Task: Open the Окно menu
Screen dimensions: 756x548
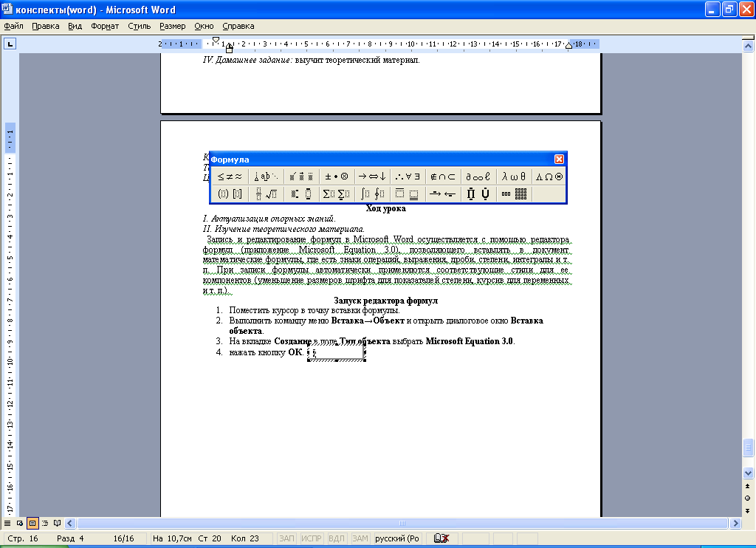Action: pos(204,26)
